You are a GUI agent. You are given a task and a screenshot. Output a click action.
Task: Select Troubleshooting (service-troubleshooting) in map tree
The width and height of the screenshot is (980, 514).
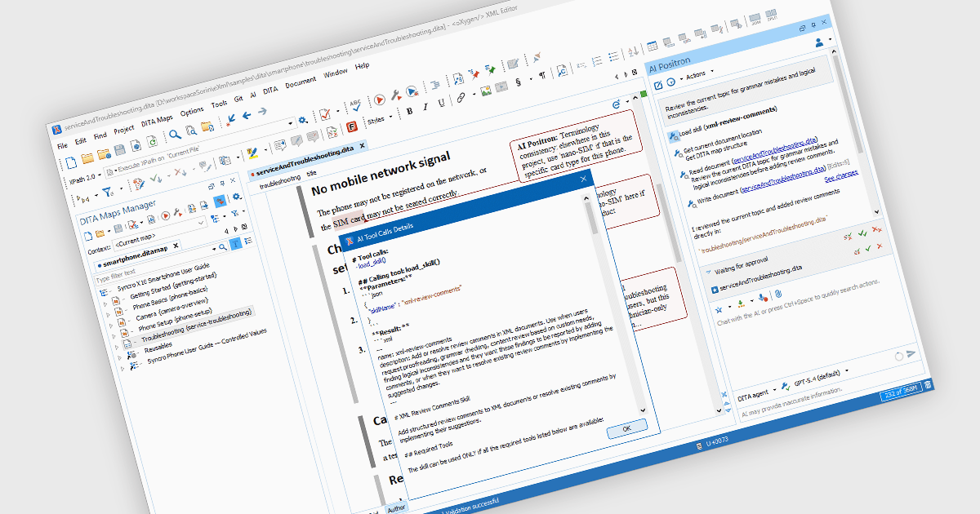[196, 326]
